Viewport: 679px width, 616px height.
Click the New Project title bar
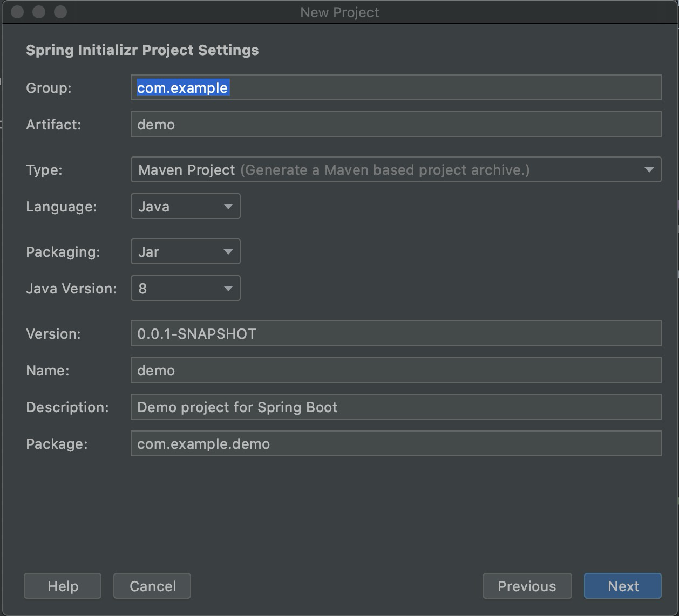(x=339, y=12)
